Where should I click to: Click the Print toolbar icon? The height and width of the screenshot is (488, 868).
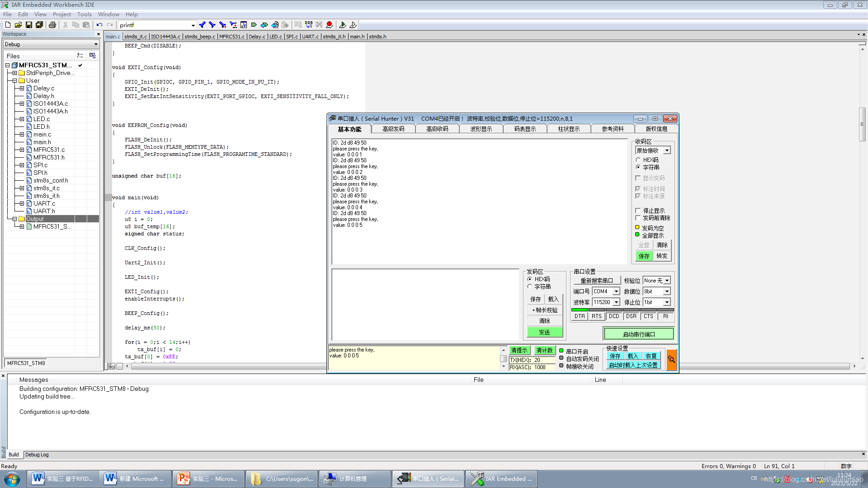click(52, 25)
